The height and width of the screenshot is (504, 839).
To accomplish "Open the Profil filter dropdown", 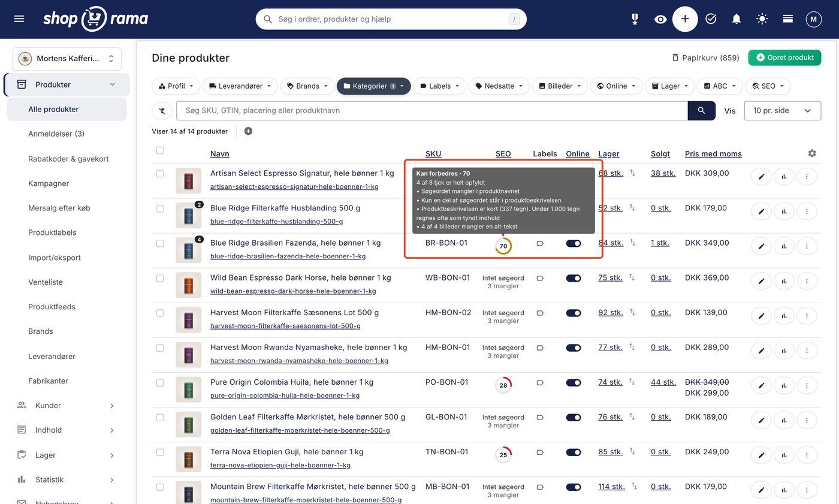I will coord(176,86).
